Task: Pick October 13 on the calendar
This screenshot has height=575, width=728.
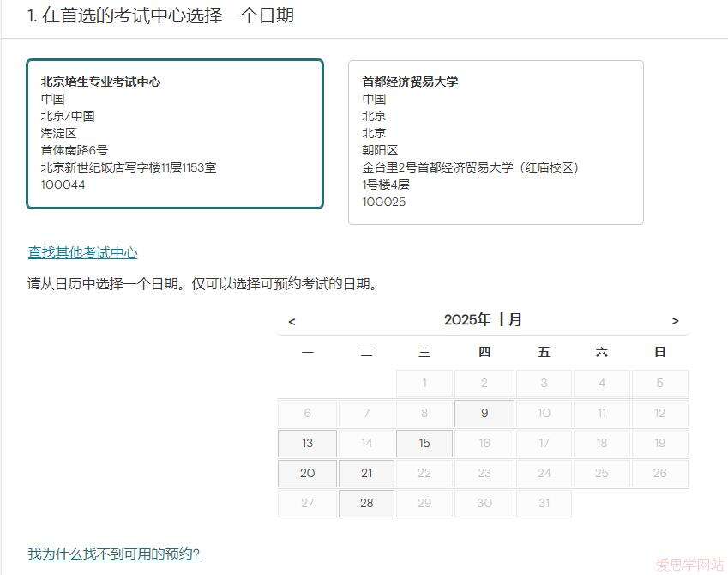Action: 307,444
